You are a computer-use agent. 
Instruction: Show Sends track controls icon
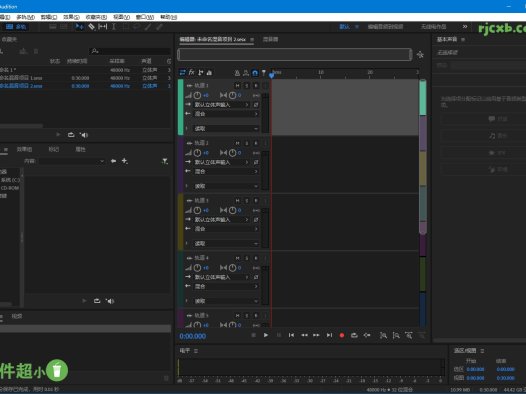[201, 72]
